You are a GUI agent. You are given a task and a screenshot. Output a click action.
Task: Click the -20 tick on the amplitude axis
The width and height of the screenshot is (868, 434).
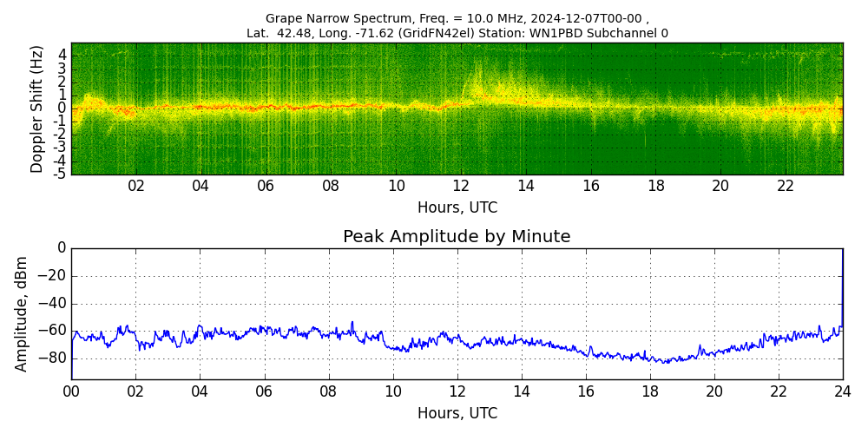click(x=53, y=277)
